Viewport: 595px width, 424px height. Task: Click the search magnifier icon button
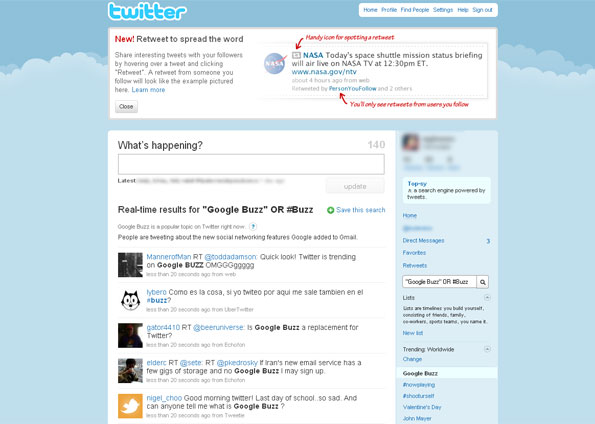click(x=483, y=282)
